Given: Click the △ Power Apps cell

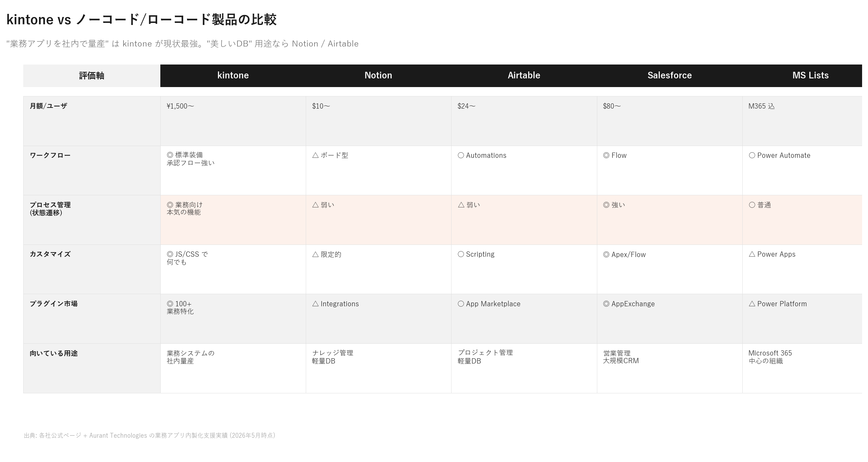Looking at the screenshot, I should tap(802, 269).
